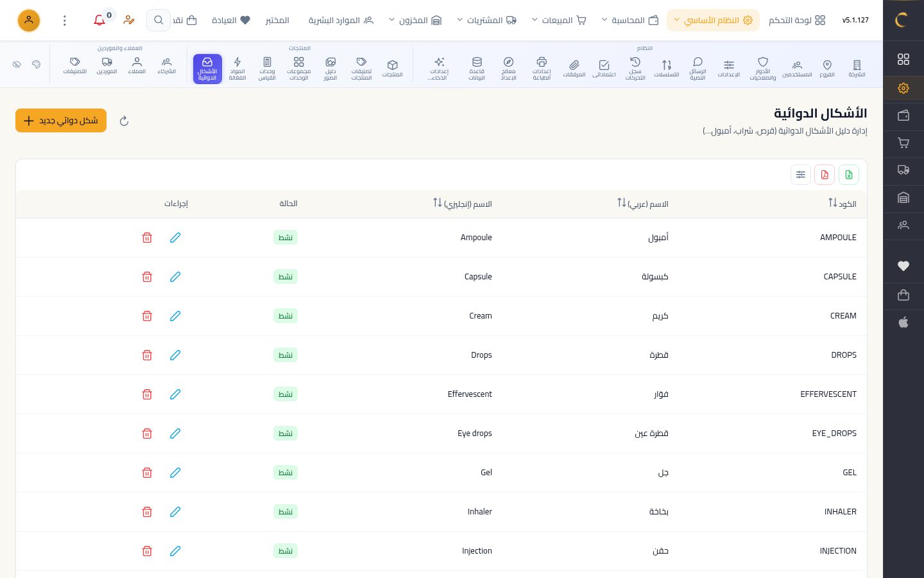Delete the CAPSULE row trash icon
The image size is (924, 578).
(x=147, y=277)
